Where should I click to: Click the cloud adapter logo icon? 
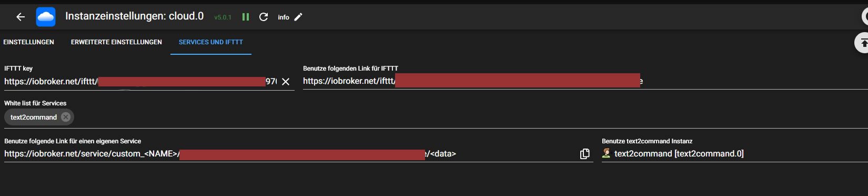tap(46, 17)
